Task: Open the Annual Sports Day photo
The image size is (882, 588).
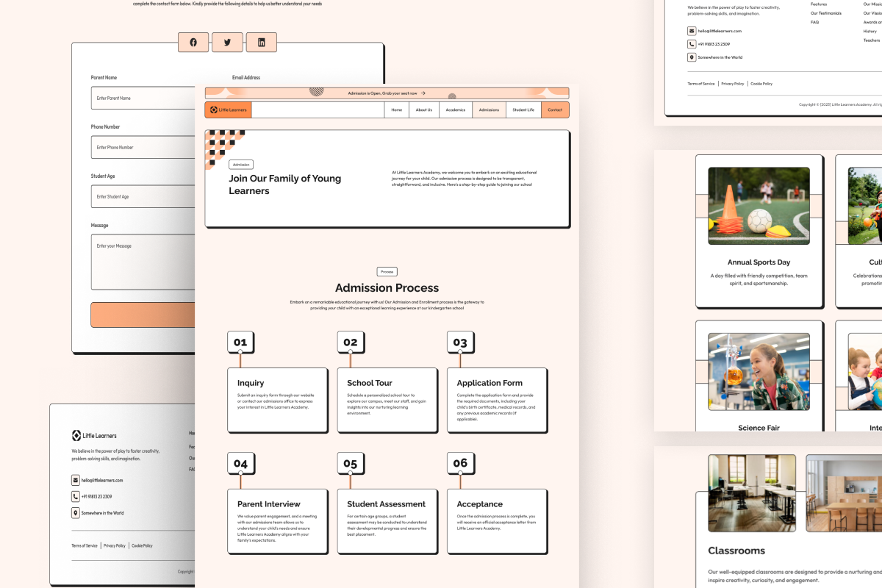Action: point(759,206)
